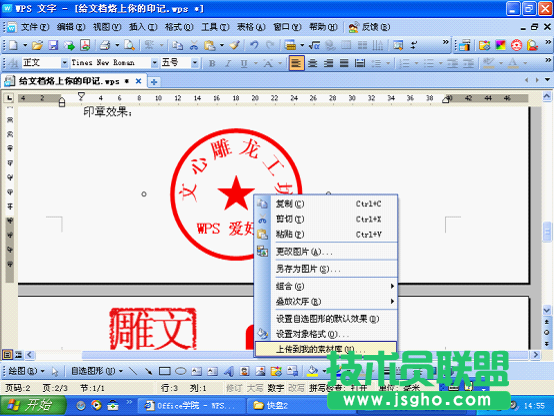Screen dimensions: 554x416
Task: Toggle 修订 track changes in status bar
Action: pyautogui.click(x=234, y=388)
